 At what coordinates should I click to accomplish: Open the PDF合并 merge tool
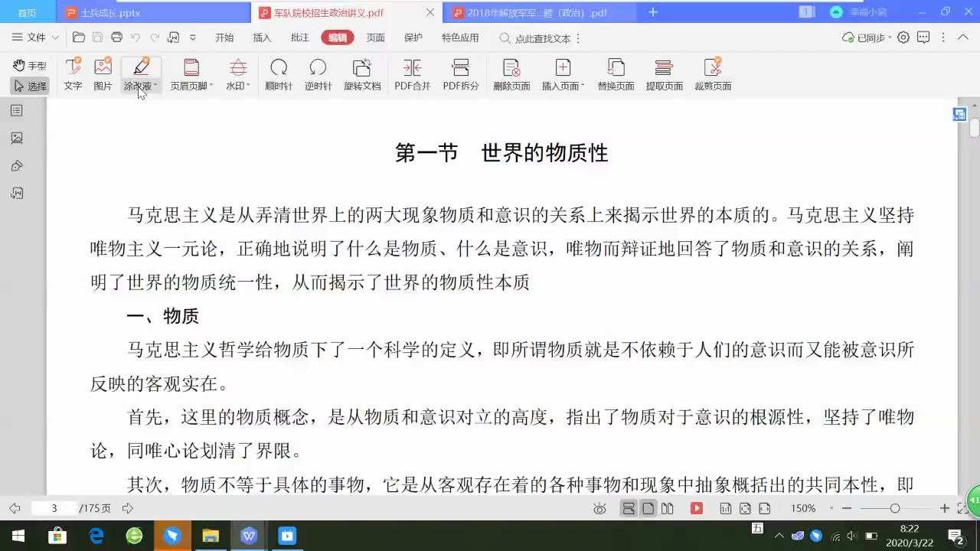413,74
